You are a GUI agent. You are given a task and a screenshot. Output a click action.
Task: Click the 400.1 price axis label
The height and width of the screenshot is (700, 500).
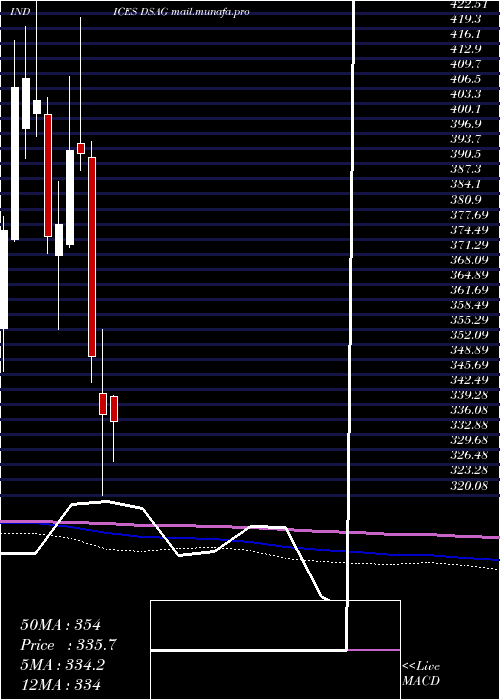pyautogui.click(x=465, y=109)
